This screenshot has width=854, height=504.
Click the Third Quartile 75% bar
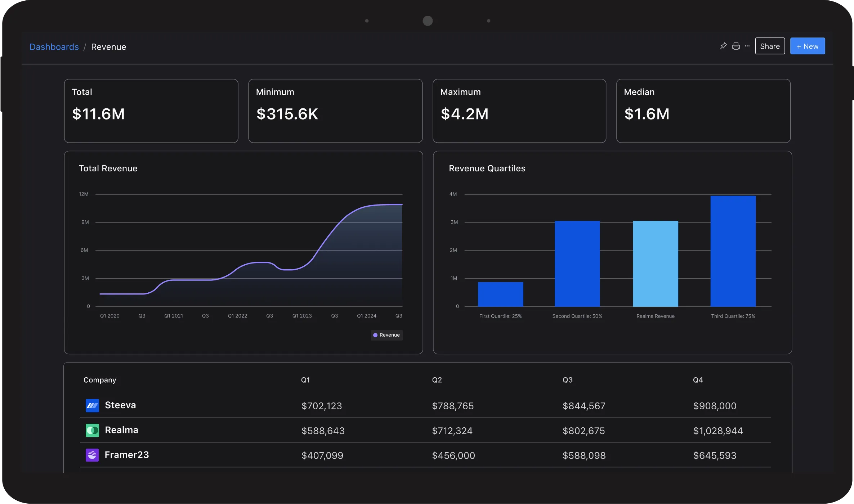733,251
